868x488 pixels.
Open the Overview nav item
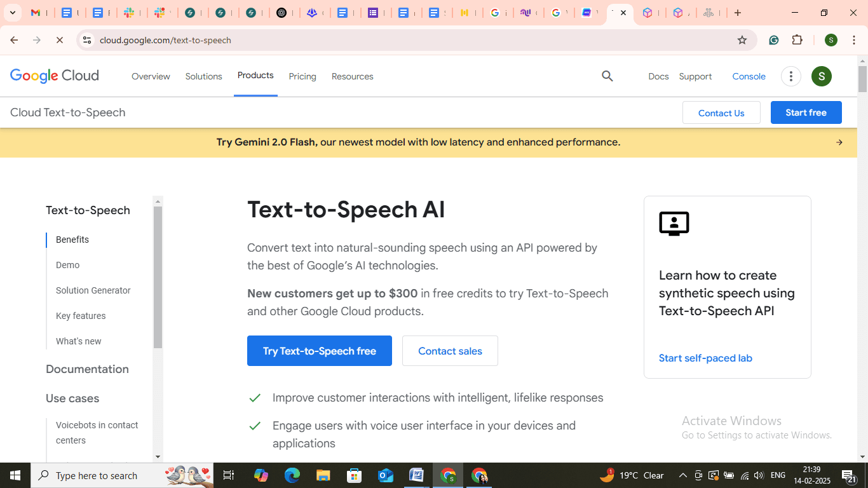(151, 76)
